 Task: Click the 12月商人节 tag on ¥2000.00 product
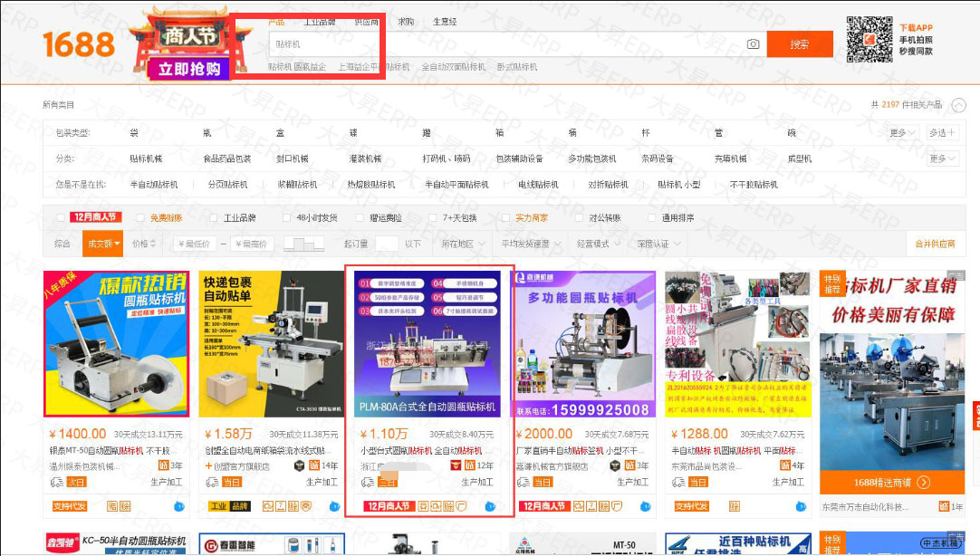(543, 506)
